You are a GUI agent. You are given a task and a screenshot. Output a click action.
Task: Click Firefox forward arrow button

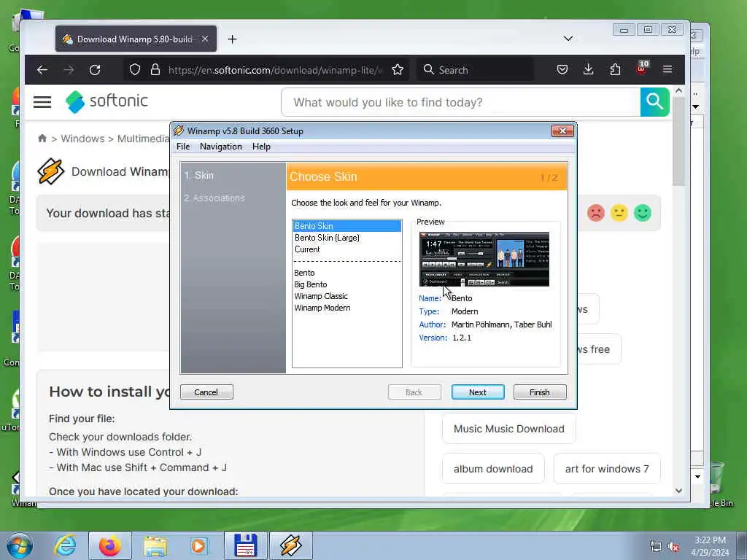coord(69,70)
